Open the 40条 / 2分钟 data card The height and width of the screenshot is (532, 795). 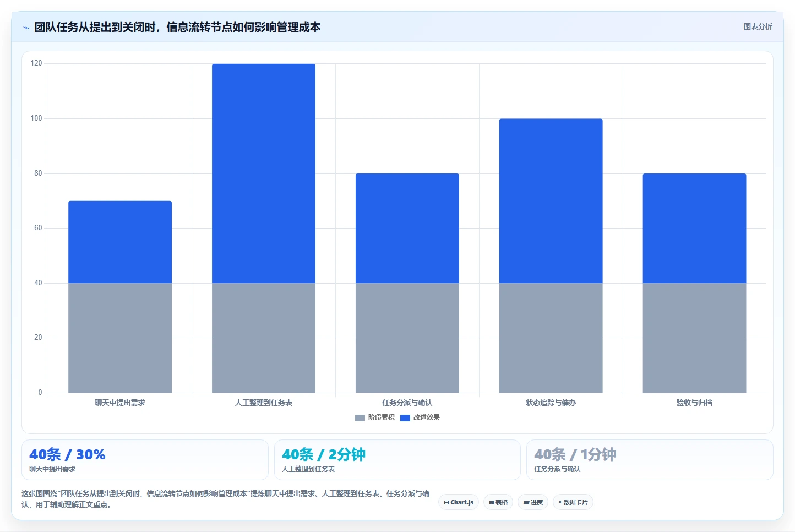click(397, 460)
